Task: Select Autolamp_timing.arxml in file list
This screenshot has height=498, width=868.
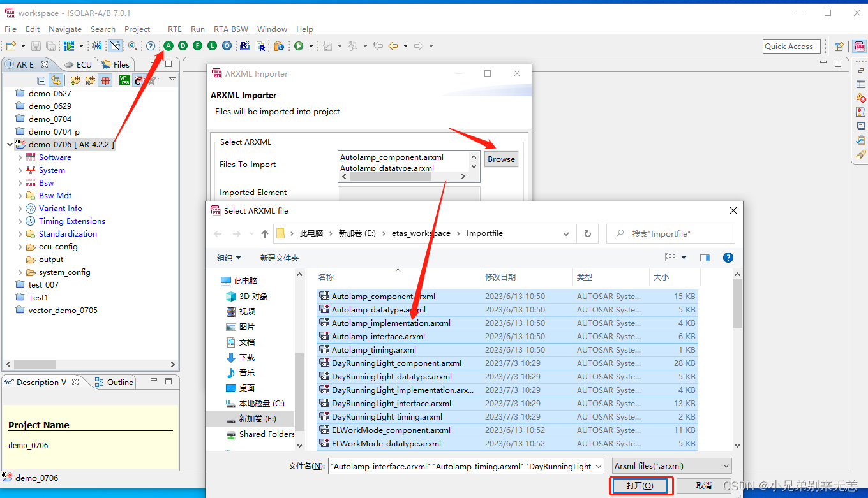Action: [x=374, y=349]
